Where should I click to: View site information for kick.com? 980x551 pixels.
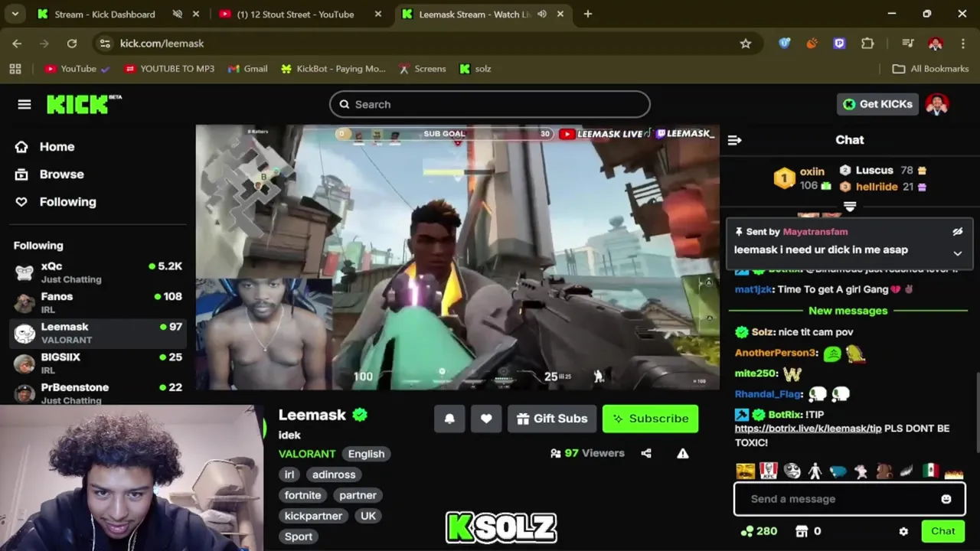[x=106, y=44]
